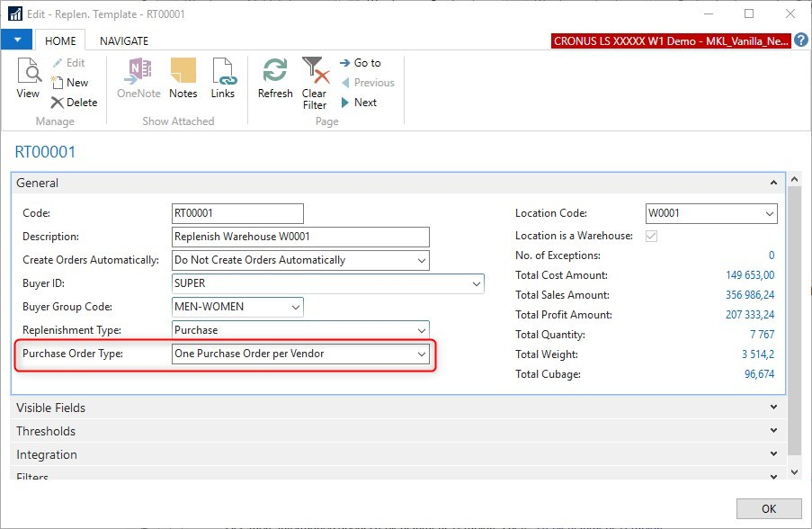The width and height of the screenshot is (812, 529).
Task: Open the help question mark icon
Action: pyautogui.click(x=801, y=40)
